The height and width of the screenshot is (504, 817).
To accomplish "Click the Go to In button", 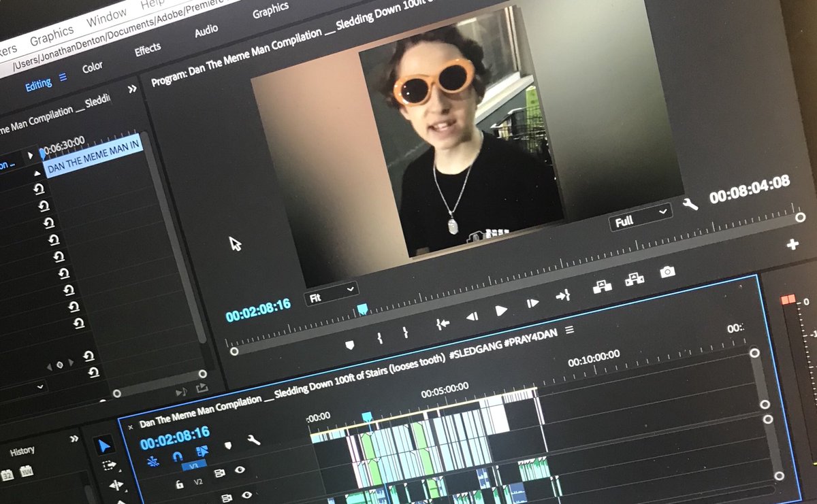I will (443, 324).
